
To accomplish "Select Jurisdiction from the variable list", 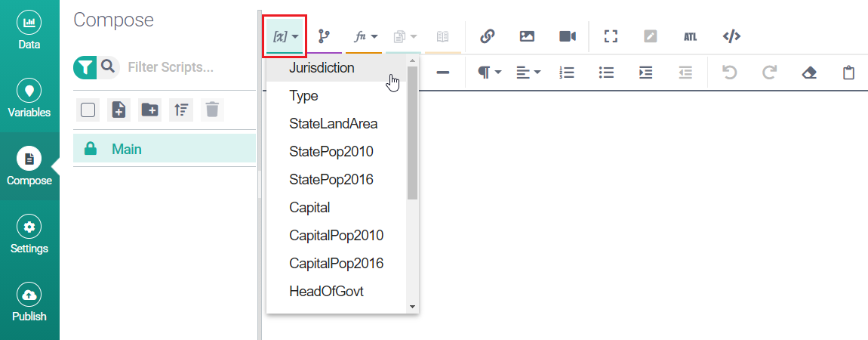I will pyautogui.click(x=322, y=67).
